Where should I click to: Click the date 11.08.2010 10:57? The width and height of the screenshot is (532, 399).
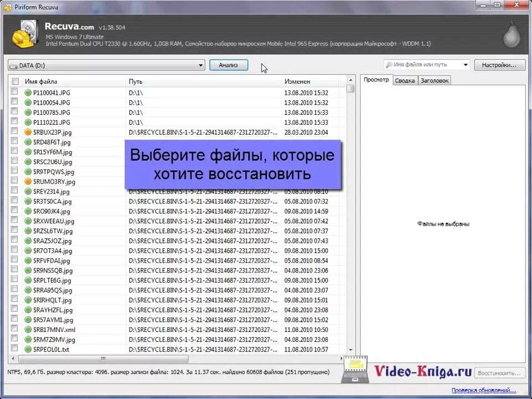pos(306,350)
